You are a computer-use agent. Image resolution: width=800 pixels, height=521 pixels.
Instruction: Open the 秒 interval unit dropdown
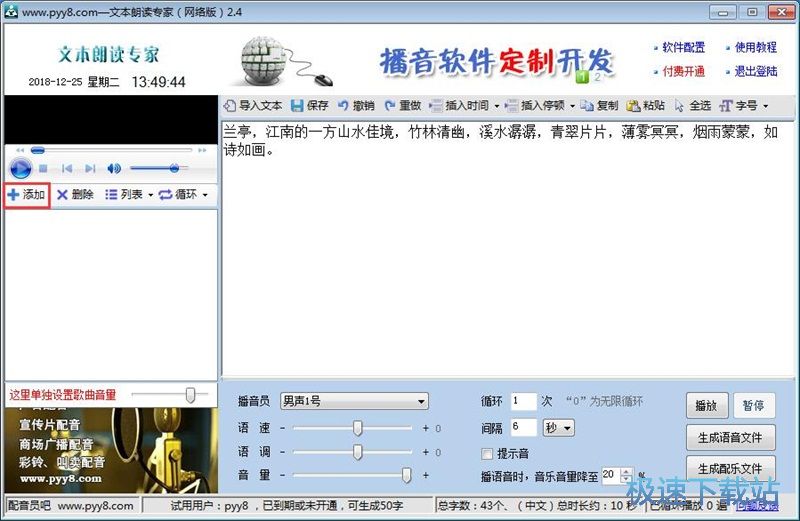559,428
